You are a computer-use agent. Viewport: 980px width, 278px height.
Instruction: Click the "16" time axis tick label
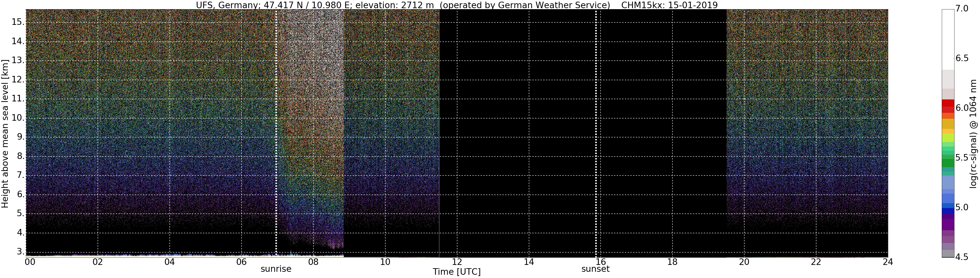[600, 262]
